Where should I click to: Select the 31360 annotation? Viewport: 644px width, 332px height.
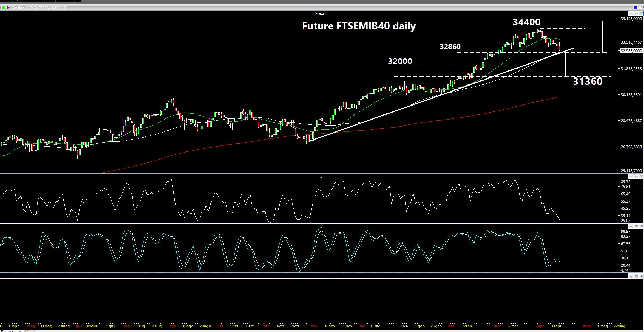point(588,81)
